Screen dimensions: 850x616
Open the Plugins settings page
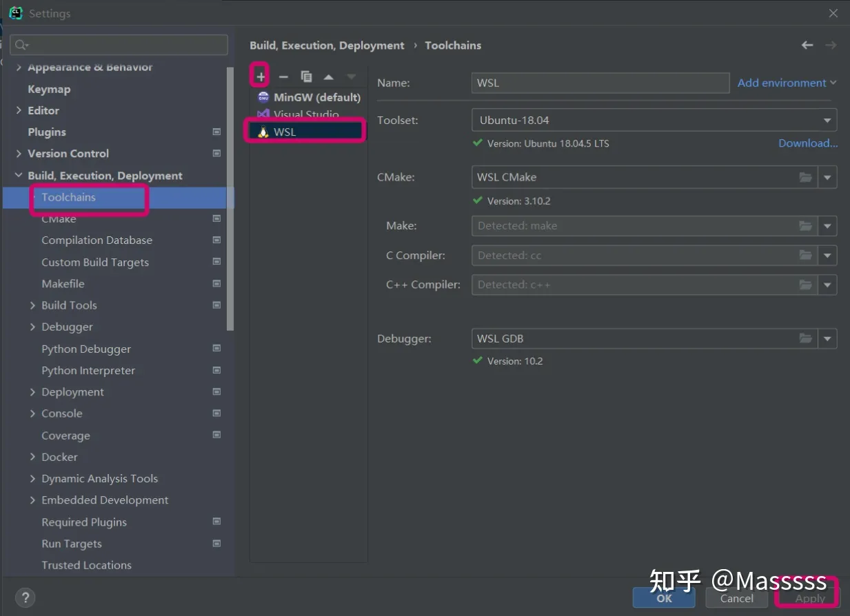(47, 132)
